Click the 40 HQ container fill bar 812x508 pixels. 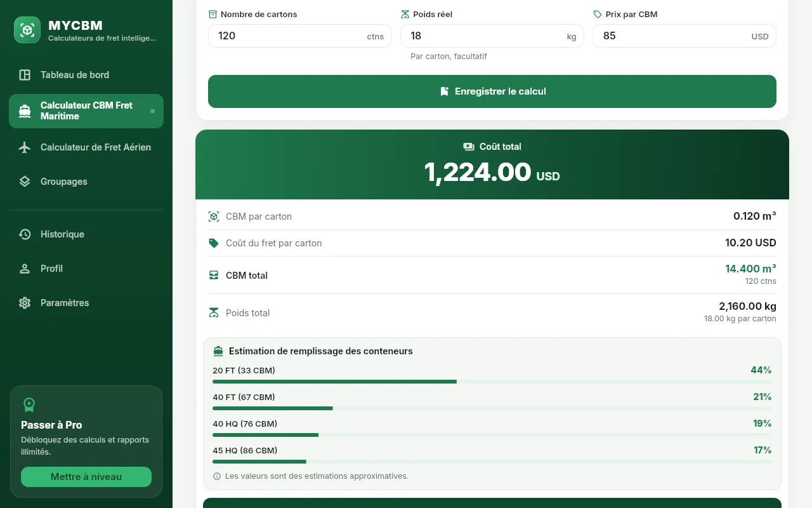(x=492, y=435)
